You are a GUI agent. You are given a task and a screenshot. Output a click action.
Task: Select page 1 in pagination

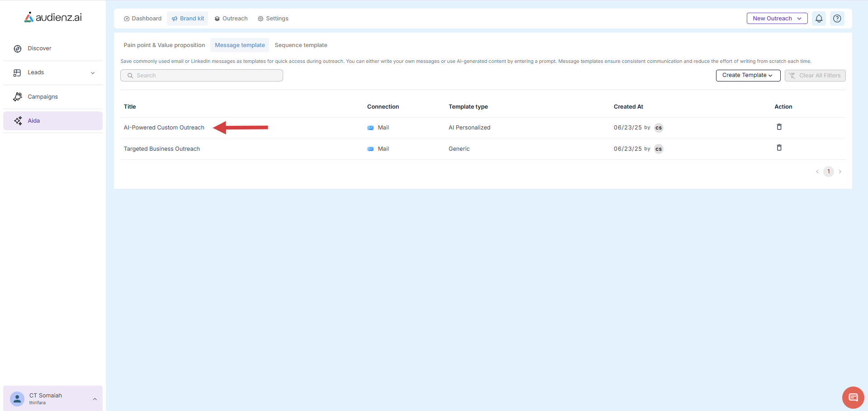[x=829, y=172]
